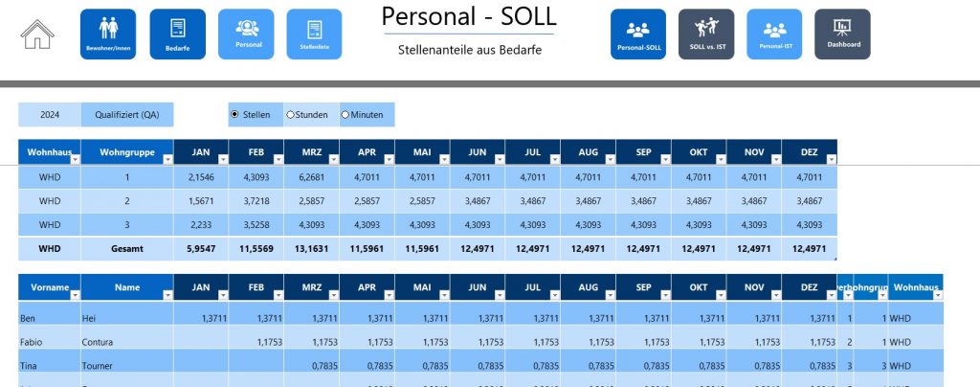
Task: Switch to the Personal-SOLL view
Action: (637, 34)
